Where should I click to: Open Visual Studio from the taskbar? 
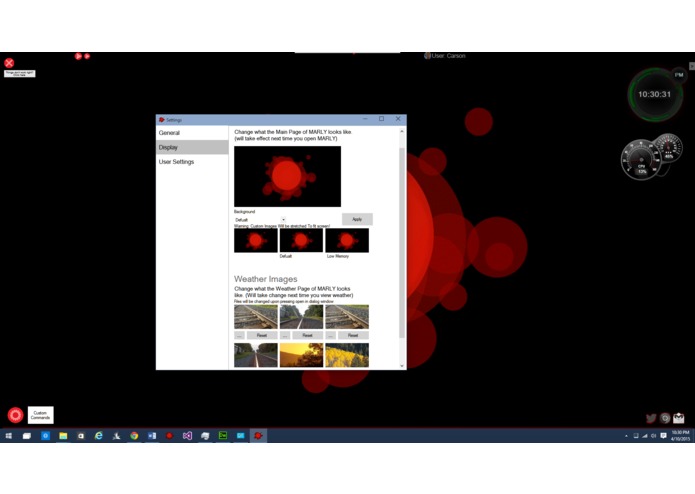coord(187,436)
